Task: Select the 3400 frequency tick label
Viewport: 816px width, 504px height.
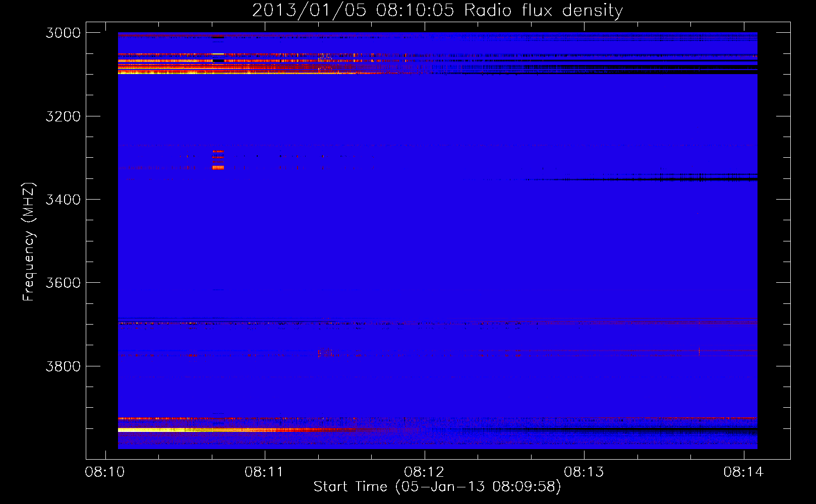Action: tap(63, 200)
